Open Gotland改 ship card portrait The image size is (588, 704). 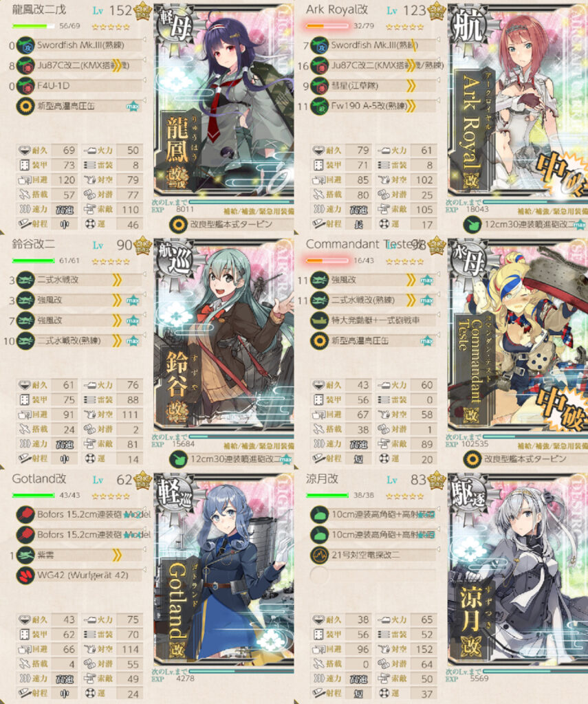(x=224, y=569)
